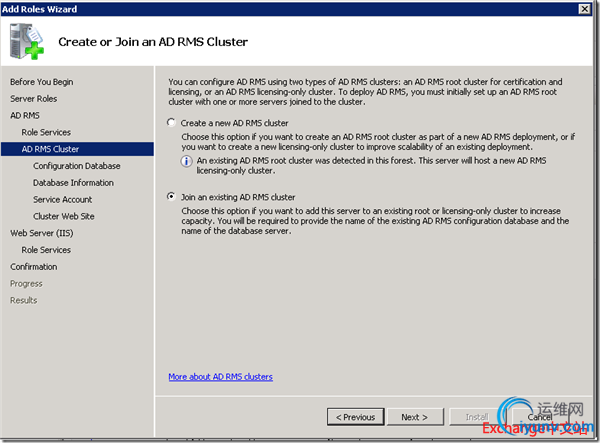The width and height of the screenshot is (600, 443).
Task: Close the Add Roles Wizard window
Action: point(584,9)
